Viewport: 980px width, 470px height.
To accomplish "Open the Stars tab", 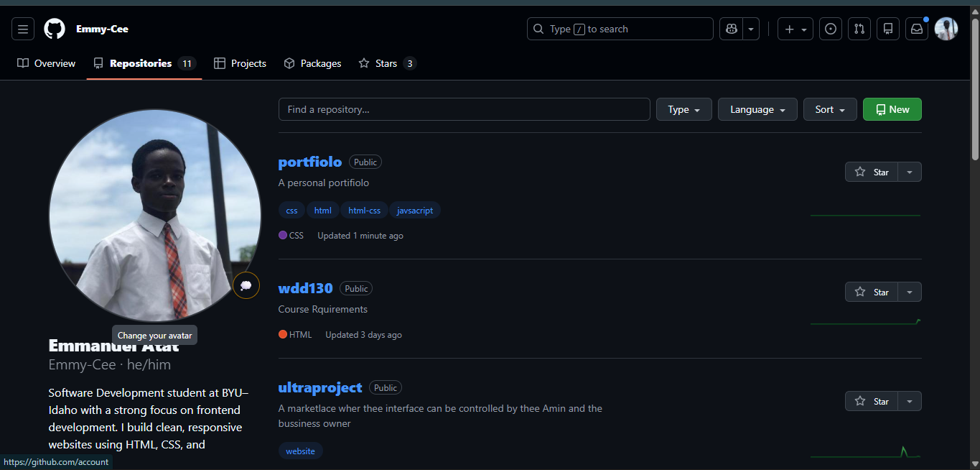I will [x=388, y=63].
